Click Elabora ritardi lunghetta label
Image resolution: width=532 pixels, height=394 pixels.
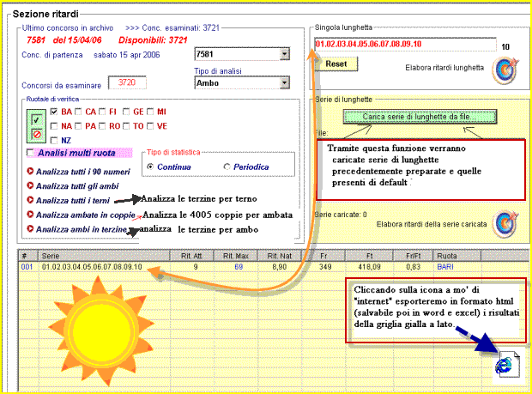click(444, 68)
